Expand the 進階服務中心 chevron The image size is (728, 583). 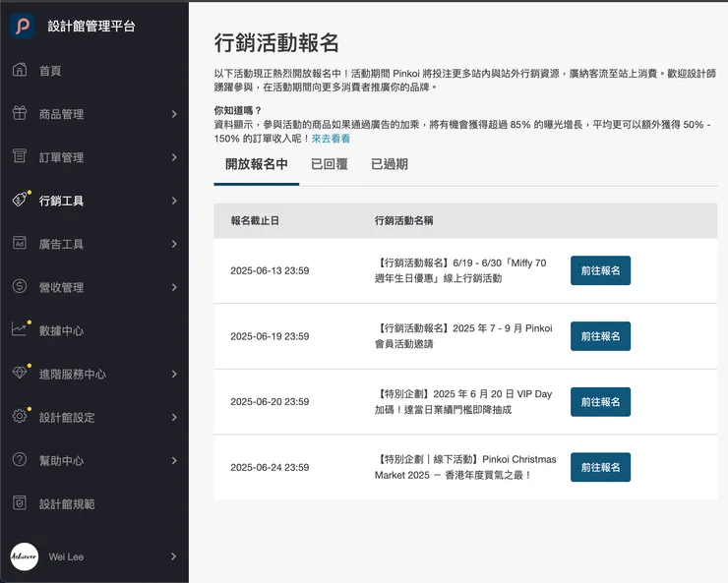pos(174,374)
